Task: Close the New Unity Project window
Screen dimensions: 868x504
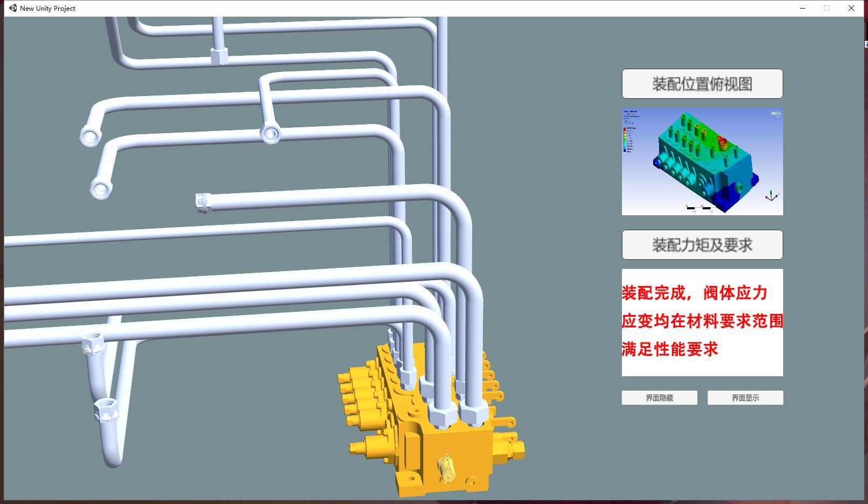Action: [851, 8]
